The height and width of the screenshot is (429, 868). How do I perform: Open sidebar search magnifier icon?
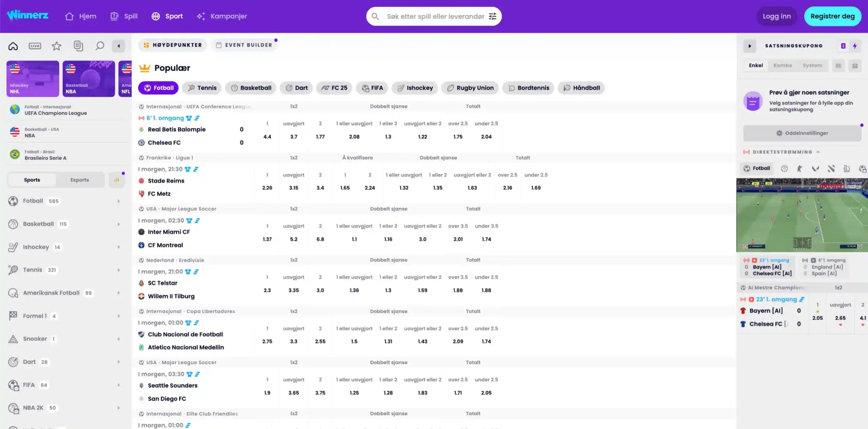point(99,46)
